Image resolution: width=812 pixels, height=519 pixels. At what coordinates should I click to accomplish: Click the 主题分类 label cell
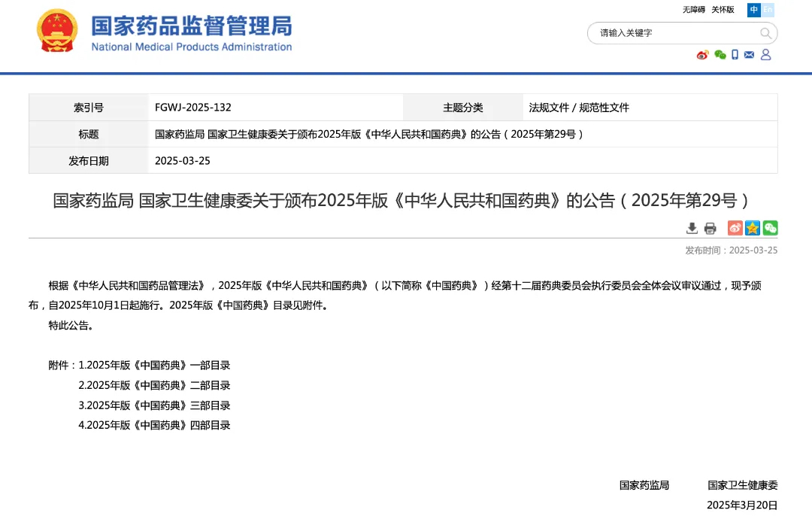coord(463,108)
